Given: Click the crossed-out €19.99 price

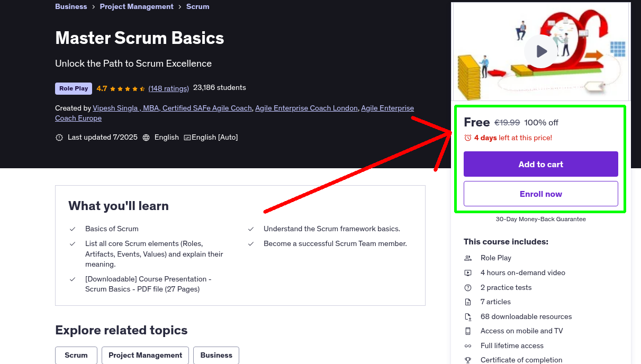Looking at the screenshot, I should pos(507,123).
